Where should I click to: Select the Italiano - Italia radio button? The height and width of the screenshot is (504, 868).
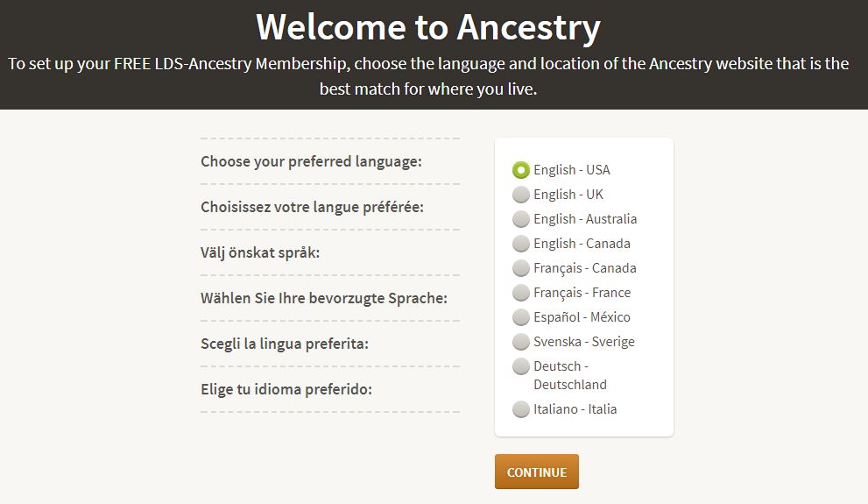(x=521, y=409)
